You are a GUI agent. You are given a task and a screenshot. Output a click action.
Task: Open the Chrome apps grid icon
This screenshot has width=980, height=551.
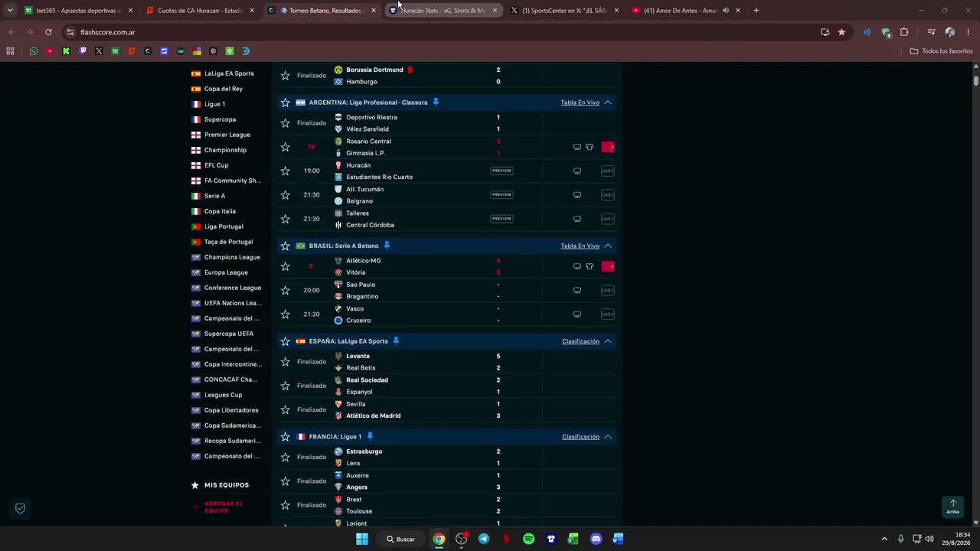(10, 51)
